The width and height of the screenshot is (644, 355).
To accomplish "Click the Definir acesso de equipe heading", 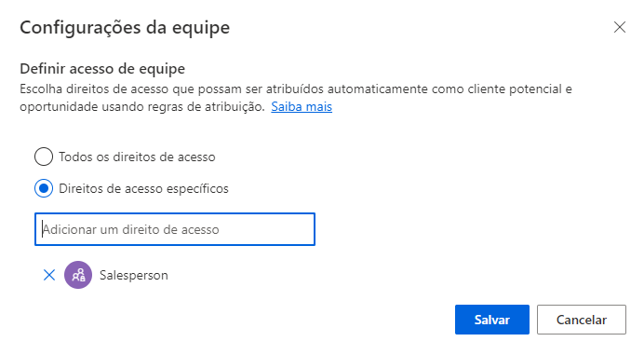I will tap(102, 68).
